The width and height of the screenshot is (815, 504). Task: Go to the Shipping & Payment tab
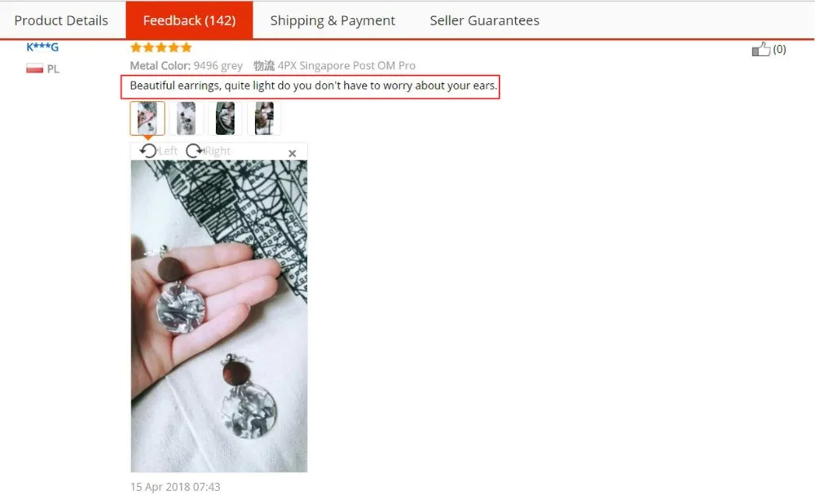333,20
